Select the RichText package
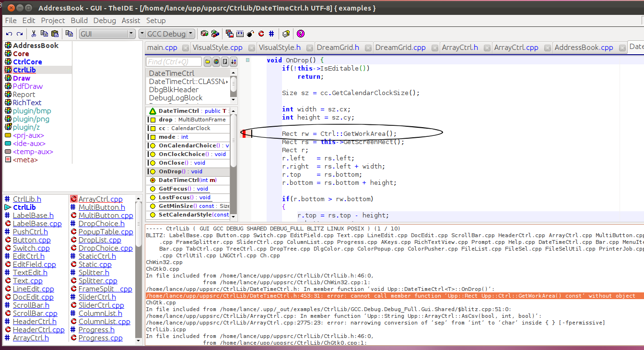Viewport: 644px width, 350px height. [x=27, y=102]
